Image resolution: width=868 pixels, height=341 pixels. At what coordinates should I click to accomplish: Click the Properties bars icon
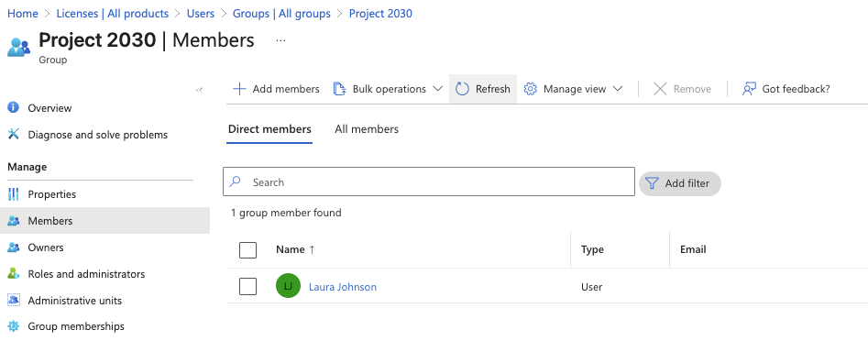(14, 194)
